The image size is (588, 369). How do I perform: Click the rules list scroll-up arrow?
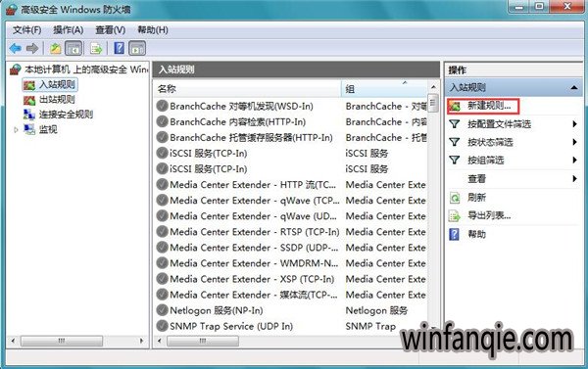pyautogui.click(x=433, y=87)
